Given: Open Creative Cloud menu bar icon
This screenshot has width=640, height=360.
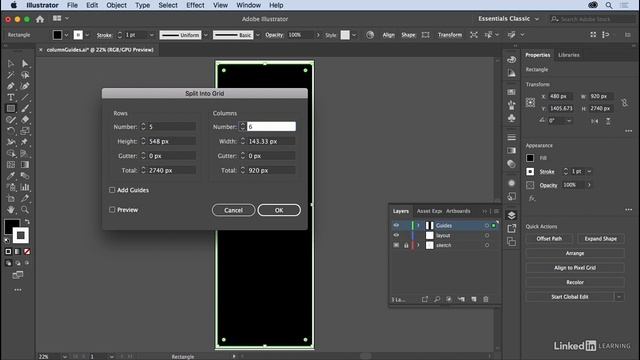Looking at the screenshot, I should point(593,5).
